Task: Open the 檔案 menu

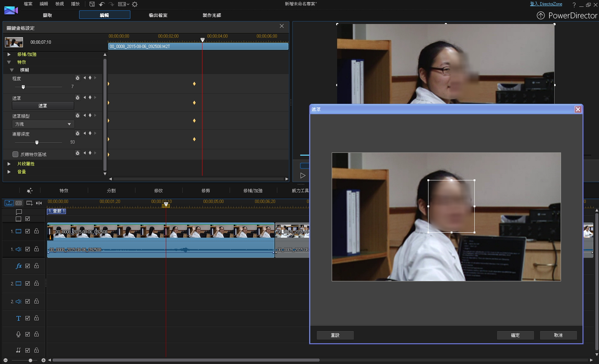Action: pos(28,4)
